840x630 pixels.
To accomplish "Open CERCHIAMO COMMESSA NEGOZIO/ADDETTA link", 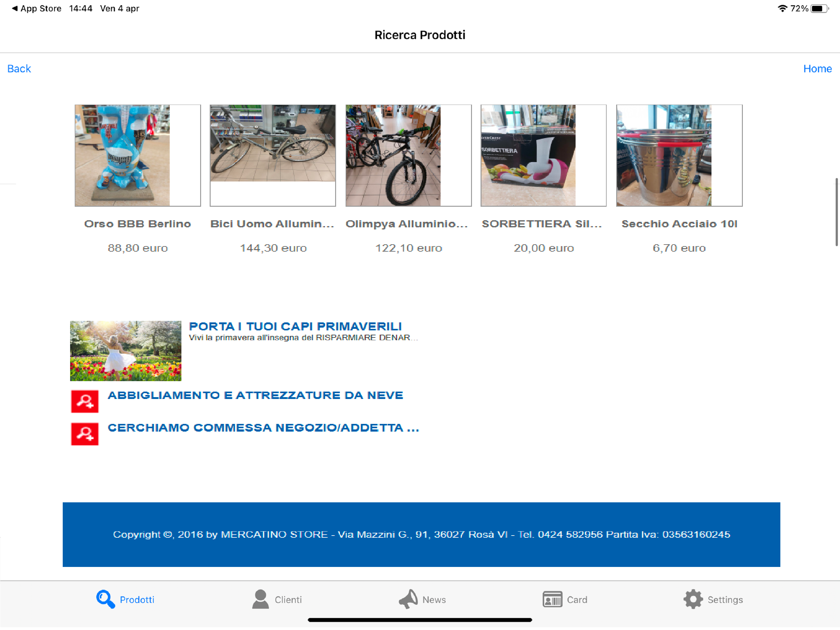I will [x=263, y=428].
